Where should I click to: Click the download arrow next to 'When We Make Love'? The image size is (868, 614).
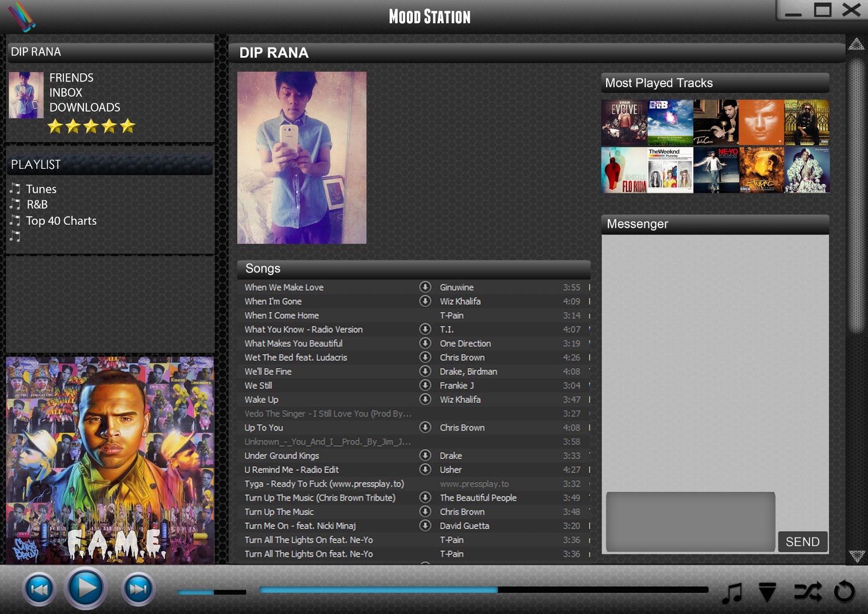[x=426, y=287]
